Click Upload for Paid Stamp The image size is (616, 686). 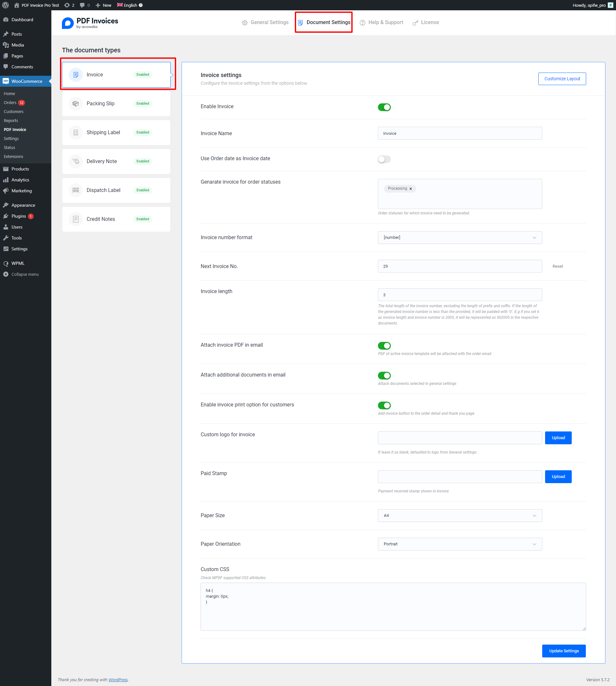pos(558,476)
